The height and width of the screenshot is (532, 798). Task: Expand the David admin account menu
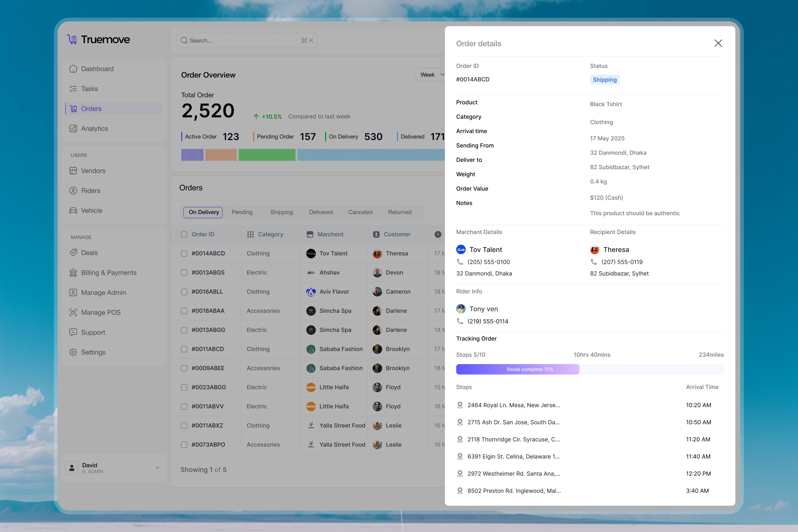point(157,468)
